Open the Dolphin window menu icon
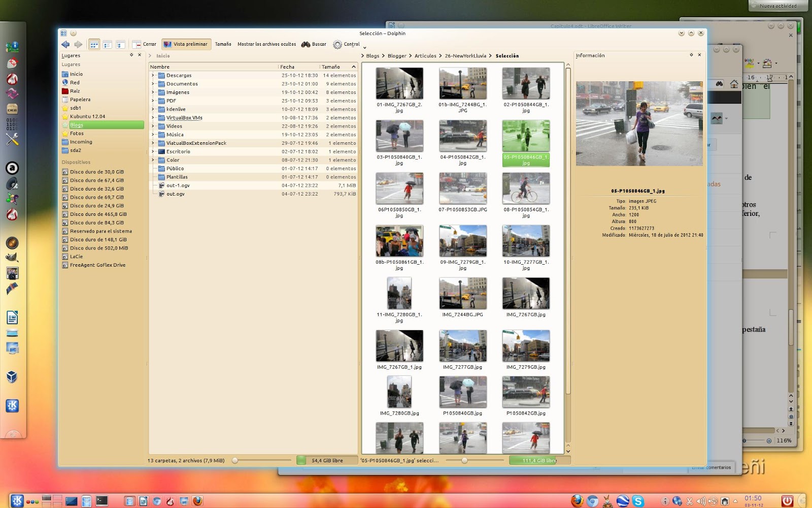This screenshot has height=508, width=812. tap(63, 33)
